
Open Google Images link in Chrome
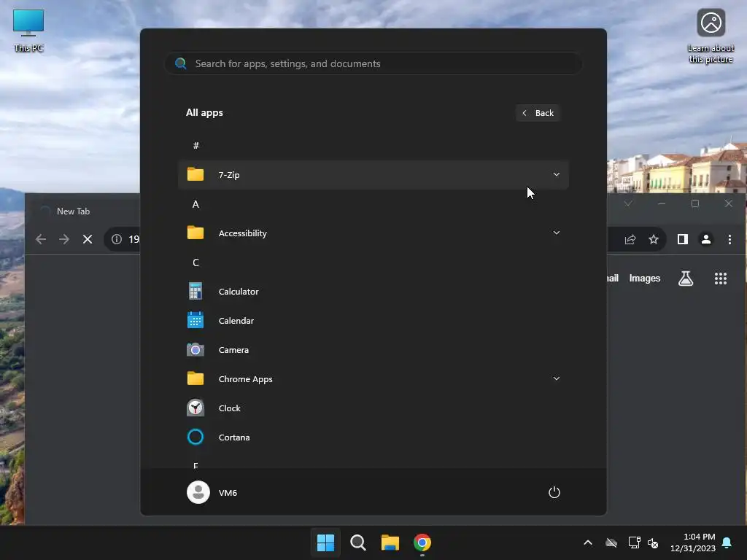click(x=645, y=278)
